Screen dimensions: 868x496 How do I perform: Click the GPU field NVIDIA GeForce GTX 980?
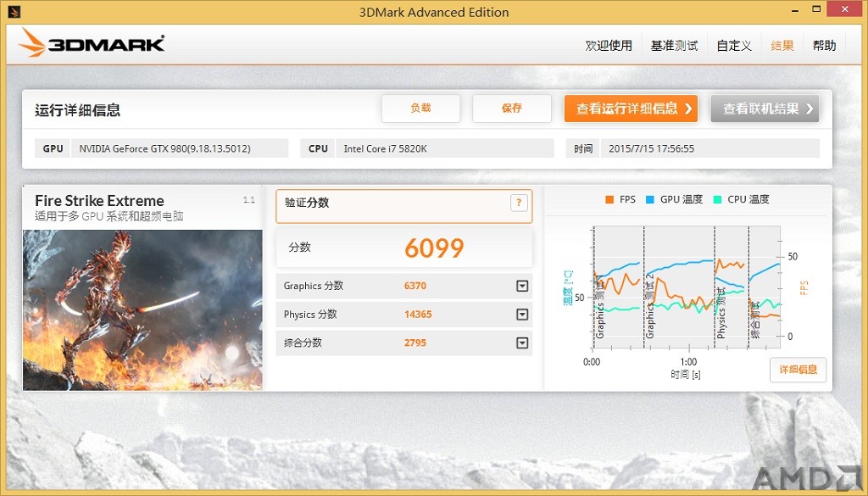180,148
